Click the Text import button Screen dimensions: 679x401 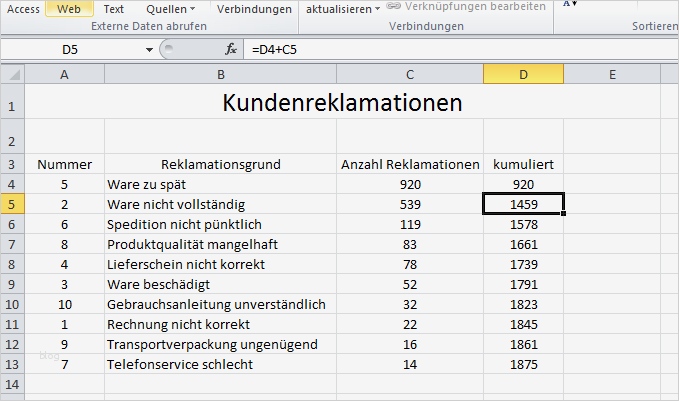113,9
